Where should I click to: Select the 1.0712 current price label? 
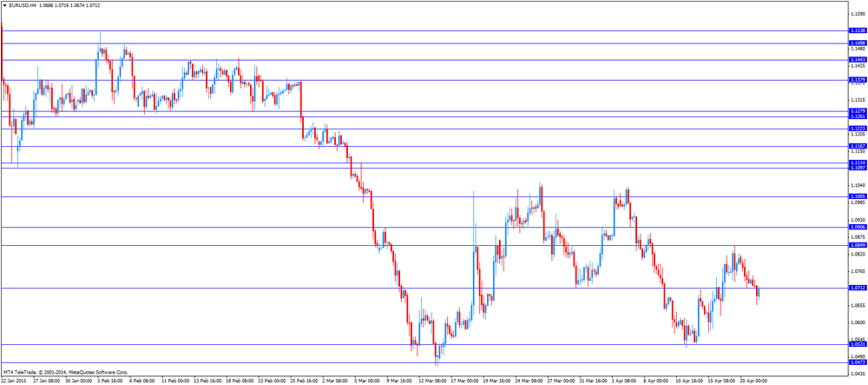857,288
